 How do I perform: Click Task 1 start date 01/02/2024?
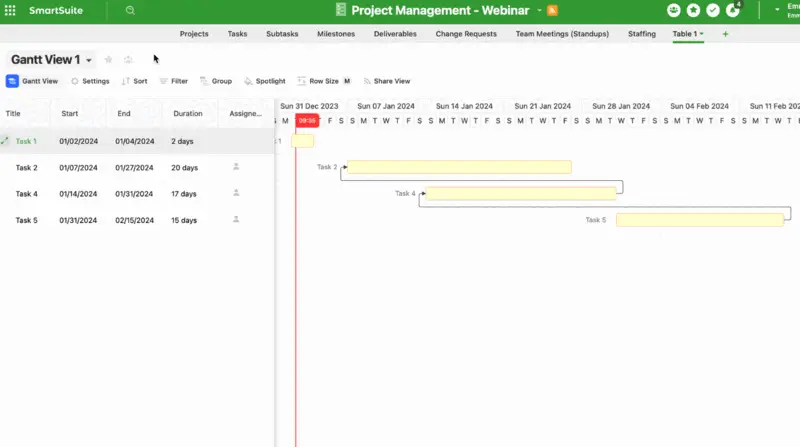[79, 141]
